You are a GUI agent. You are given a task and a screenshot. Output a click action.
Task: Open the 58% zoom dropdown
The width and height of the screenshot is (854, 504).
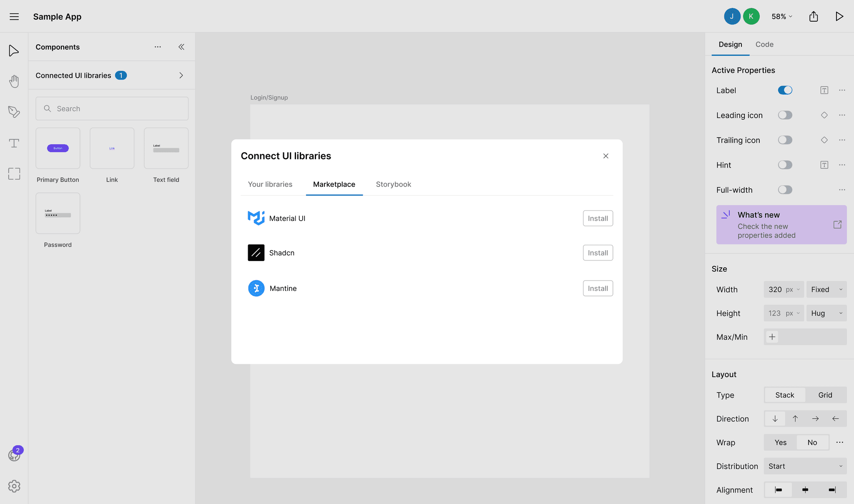pyautogui.click(x=781, y=17)
